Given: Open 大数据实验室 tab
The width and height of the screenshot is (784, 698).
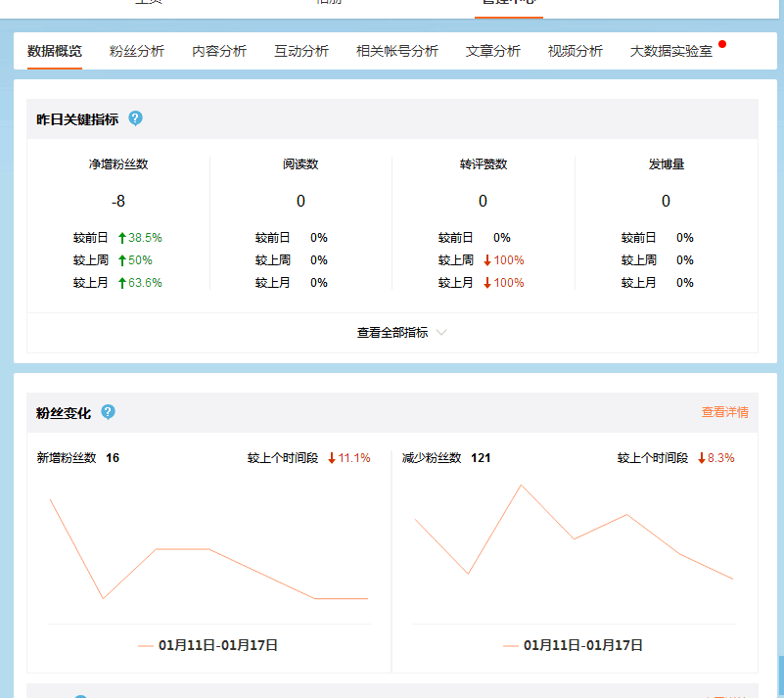Looking at the screenshot, I should tap(671, 51).
